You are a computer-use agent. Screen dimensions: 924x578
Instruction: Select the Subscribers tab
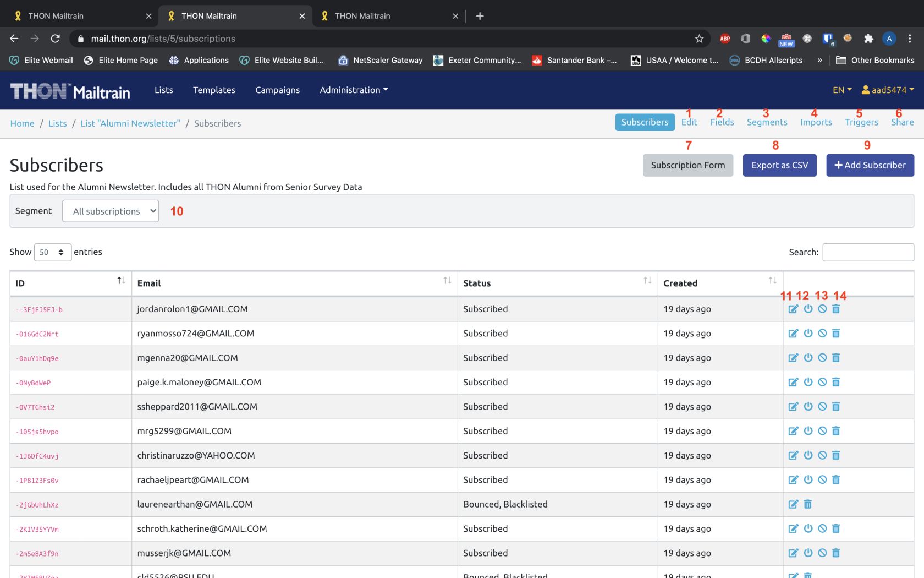click(x=645, y=122)
